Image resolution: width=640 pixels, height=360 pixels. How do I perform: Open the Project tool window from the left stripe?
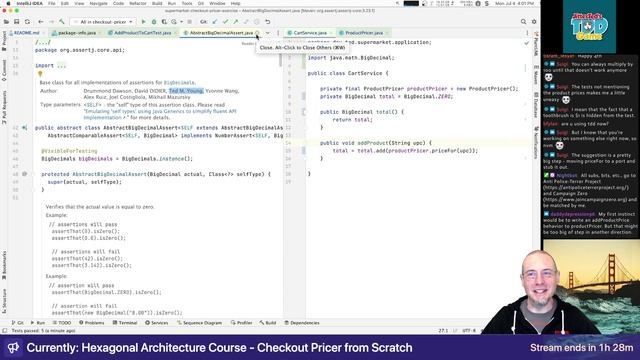(4, 41)
